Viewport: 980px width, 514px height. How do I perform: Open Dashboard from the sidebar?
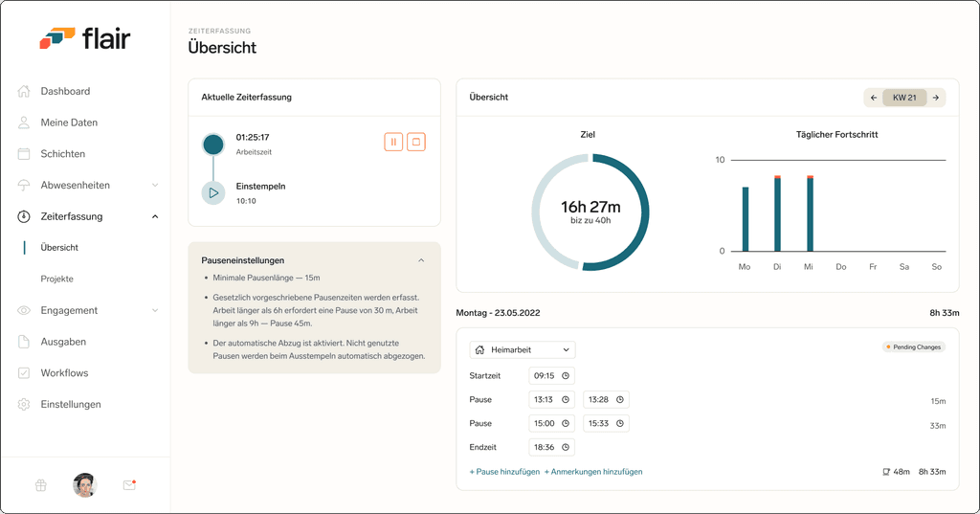coord(65,91)
